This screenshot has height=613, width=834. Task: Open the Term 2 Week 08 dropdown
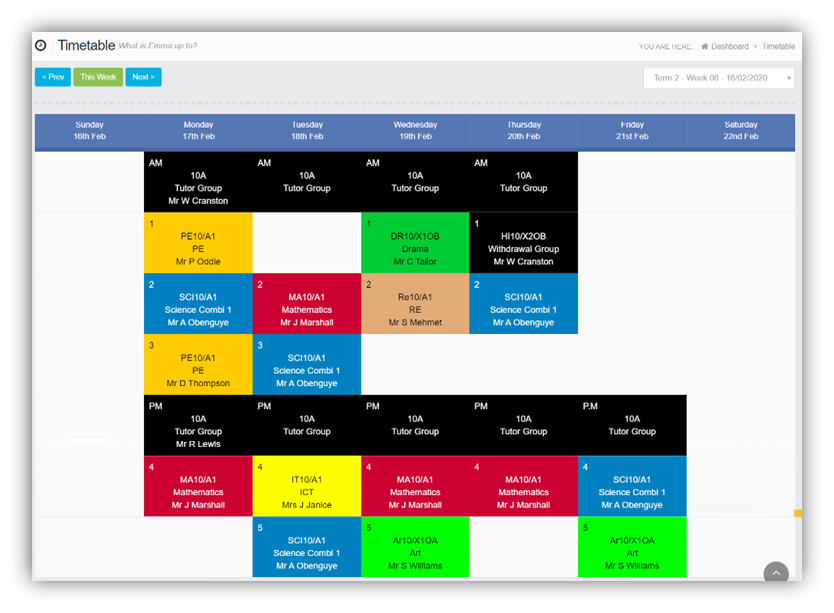pos(719,78)
